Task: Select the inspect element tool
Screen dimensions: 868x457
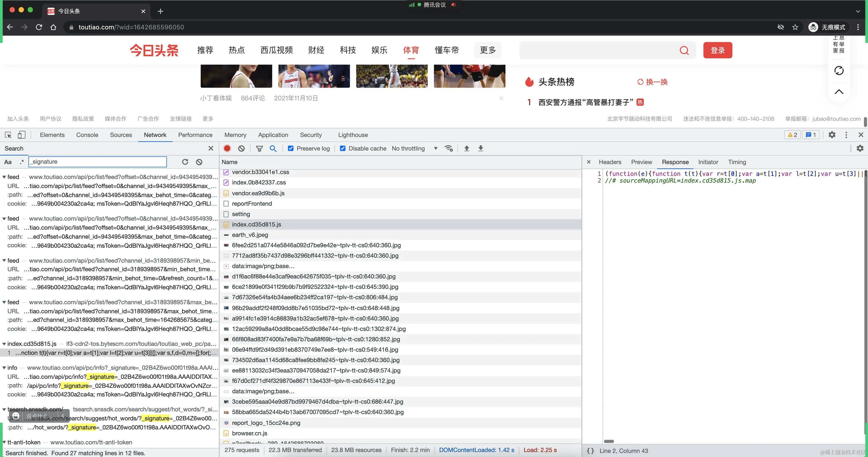Action: click(8, 135)
